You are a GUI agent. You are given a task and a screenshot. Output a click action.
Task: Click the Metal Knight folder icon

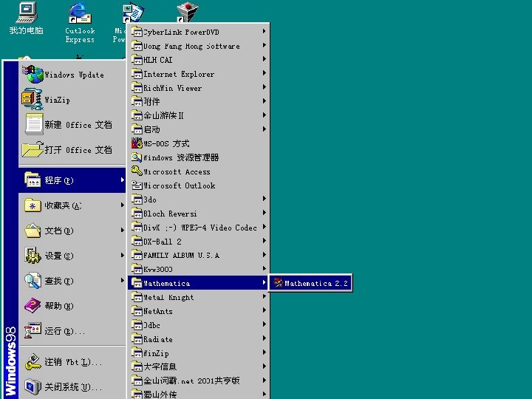click(x=137, y=297)
